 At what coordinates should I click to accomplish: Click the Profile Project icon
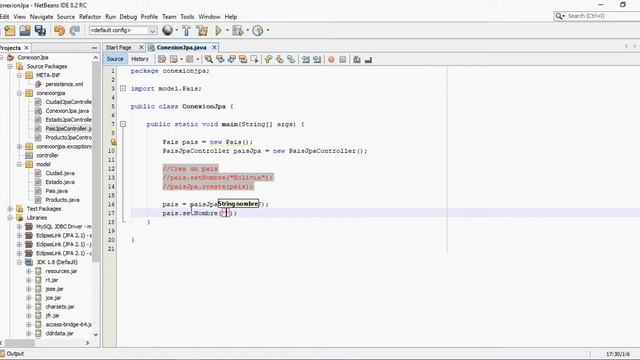click(258, 30)
